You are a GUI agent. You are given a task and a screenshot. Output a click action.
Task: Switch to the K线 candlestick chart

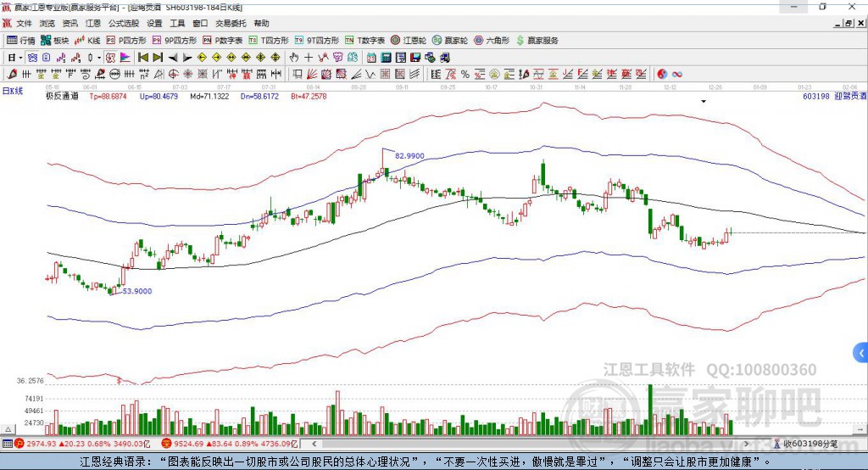[x=87, y=41]
